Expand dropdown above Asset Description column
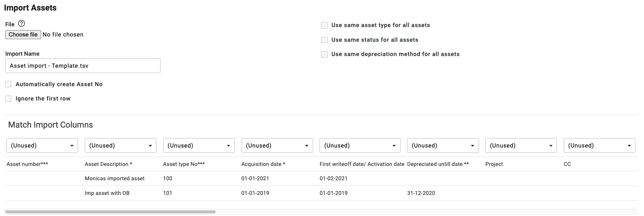The width and height of the screenshot is (644, 216). pyautogui.click(x=121, y=146)
